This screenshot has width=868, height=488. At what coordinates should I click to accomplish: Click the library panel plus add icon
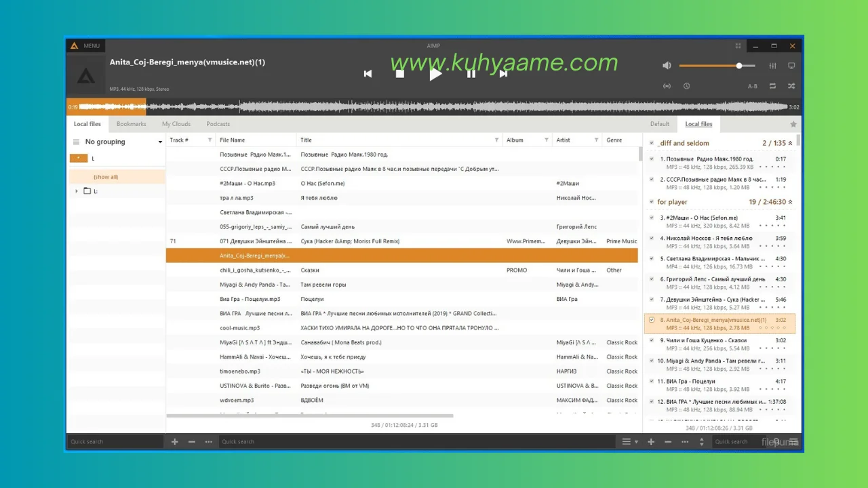click(x=174, y=442)
